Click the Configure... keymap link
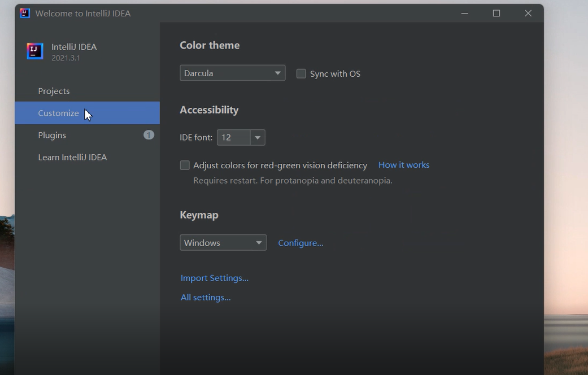The image size is (588, 375). pos(300,243)
